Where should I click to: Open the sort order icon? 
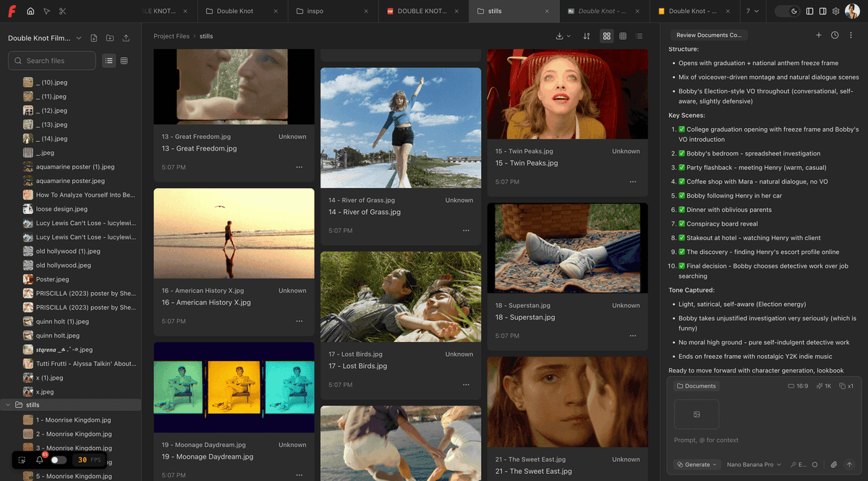click(x=587, y=36)
